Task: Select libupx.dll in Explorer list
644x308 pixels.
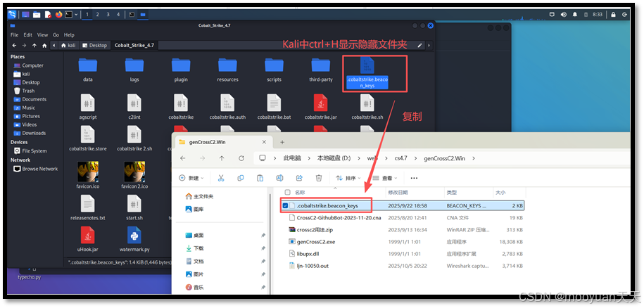Action: (x=308, y=254)
